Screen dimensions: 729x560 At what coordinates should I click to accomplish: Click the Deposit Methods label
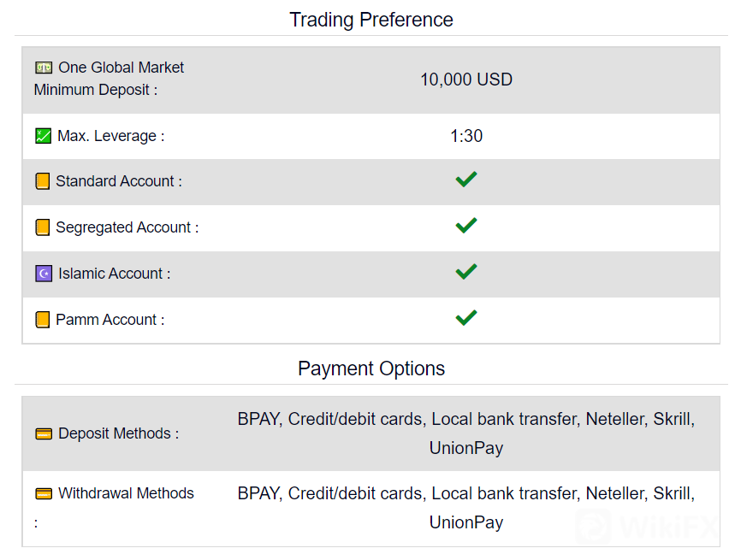point(118,433)
